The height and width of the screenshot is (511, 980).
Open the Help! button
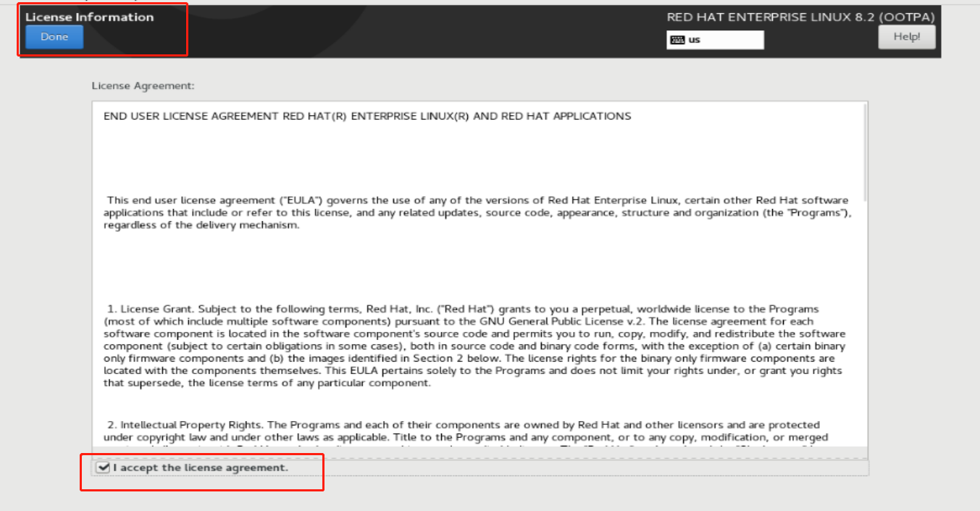tap(907, 37)
